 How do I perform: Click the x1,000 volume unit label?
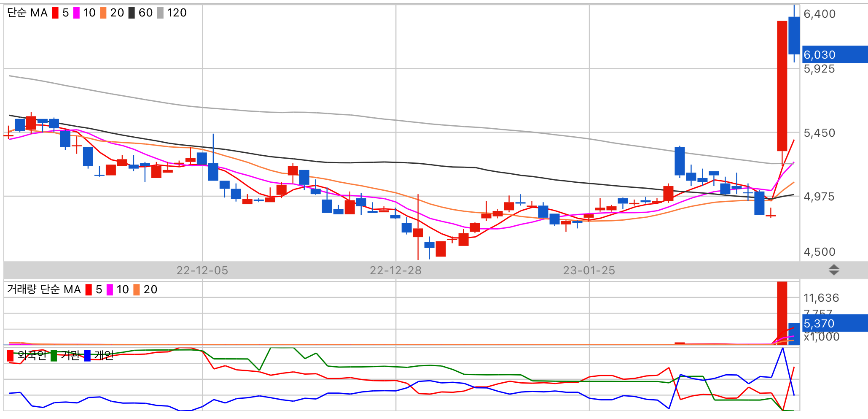[x=821, y=337]
